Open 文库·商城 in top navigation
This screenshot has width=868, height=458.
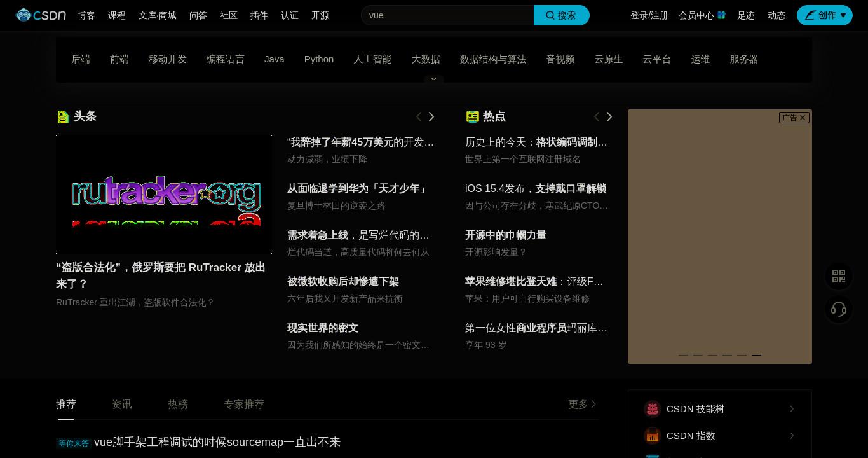click(158, 15)
